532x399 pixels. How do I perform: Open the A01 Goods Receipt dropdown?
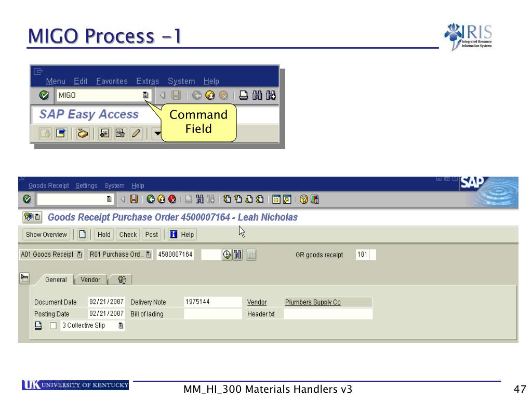(x=79, y=255)
